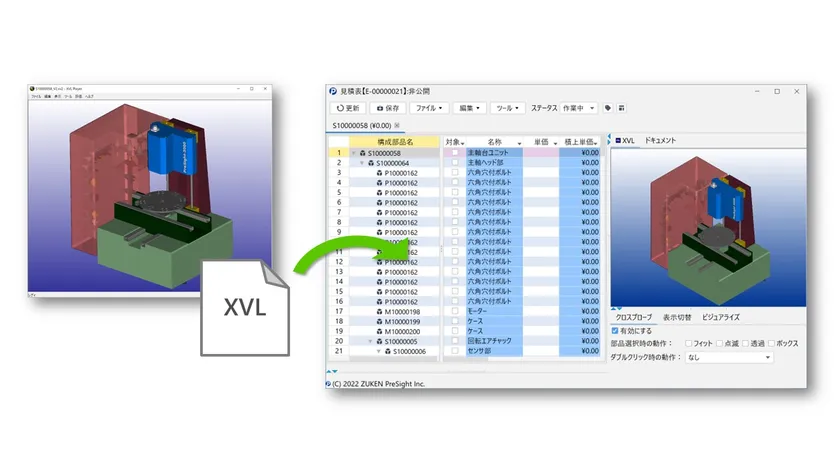Close the S10000058 document tab

(397, 125)
